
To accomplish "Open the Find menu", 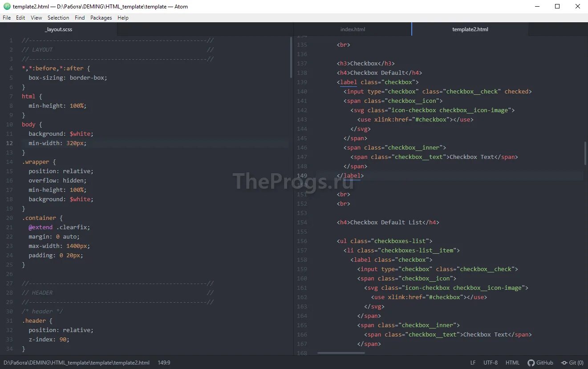I will (79, 17).
